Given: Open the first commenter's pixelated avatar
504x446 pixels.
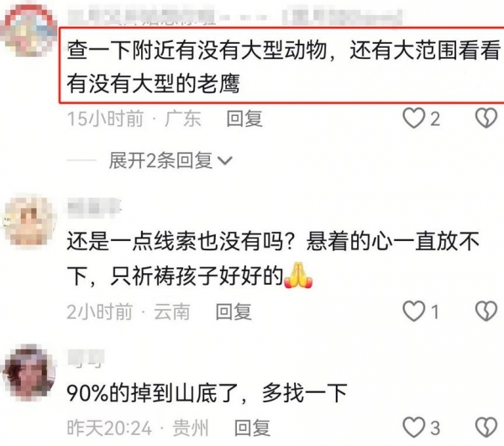Looking at the screenshot, I should pos(29,31).
